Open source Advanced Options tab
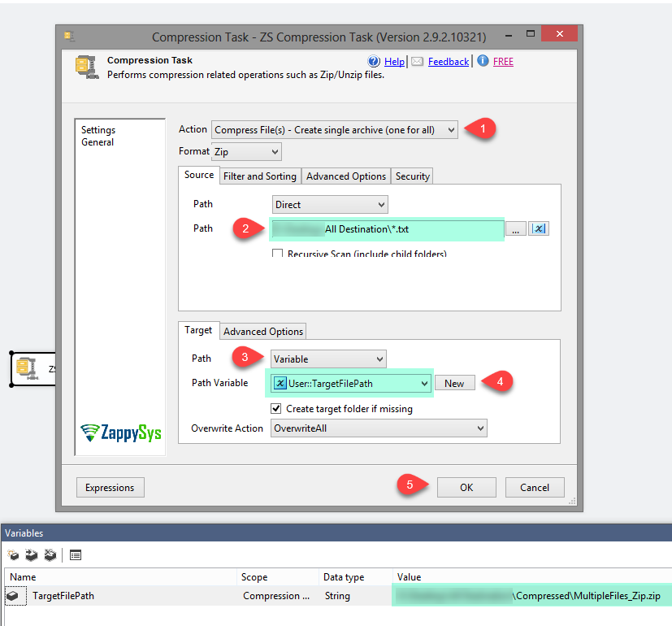 (346, 176)
